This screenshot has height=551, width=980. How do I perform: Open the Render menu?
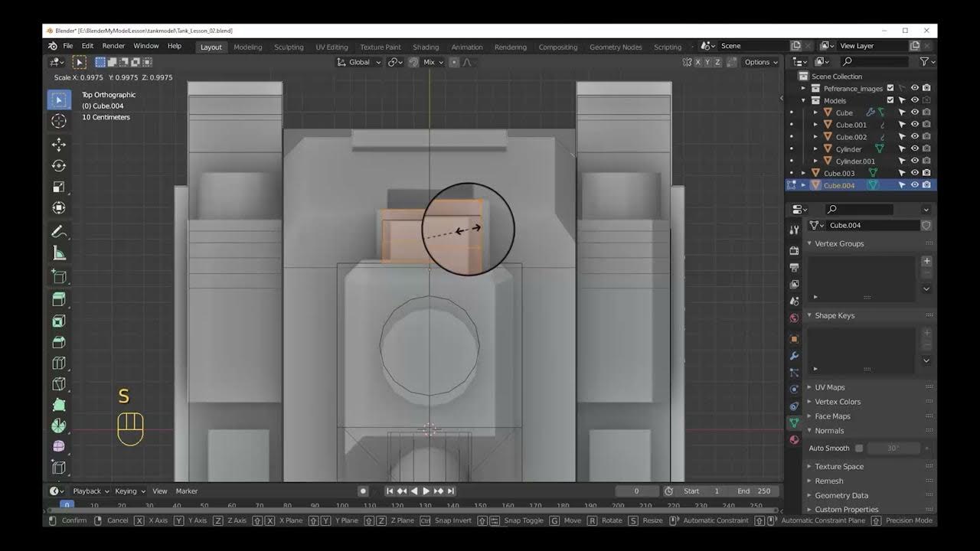click(x=113, y=46)
